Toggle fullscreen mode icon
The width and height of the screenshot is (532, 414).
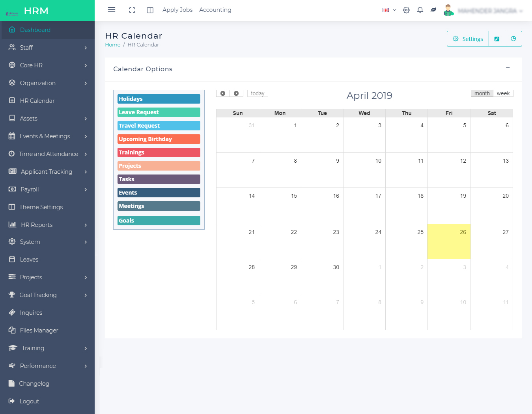tap(132, 10)
